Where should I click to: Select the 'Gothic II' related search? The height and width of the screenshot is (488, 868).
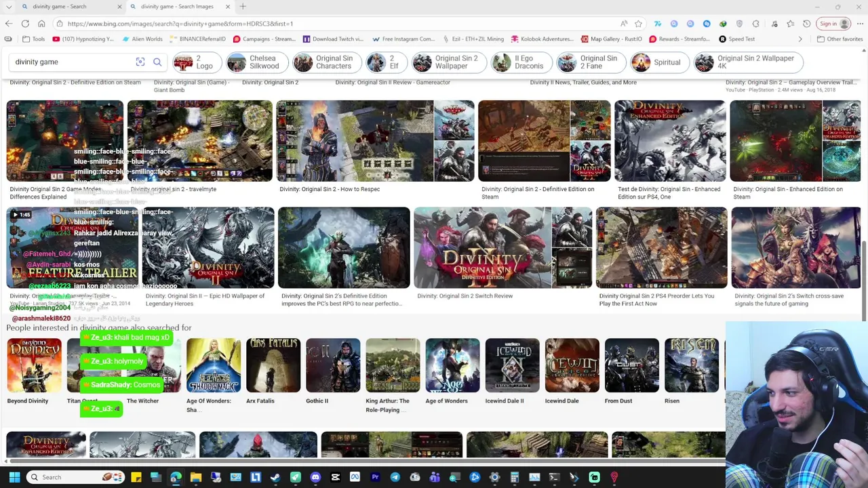point(333,371)
